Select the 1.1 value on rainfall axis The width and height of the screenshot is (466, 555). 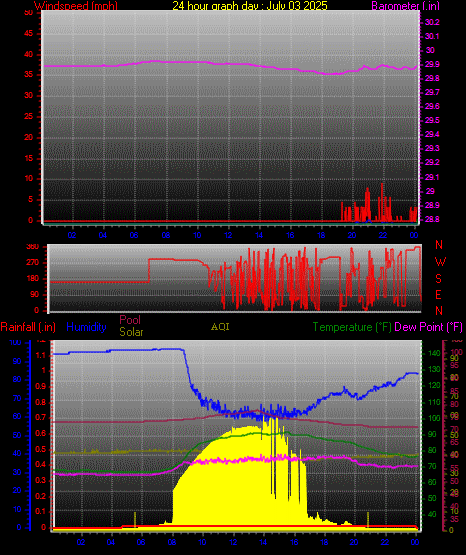(41, 355)
